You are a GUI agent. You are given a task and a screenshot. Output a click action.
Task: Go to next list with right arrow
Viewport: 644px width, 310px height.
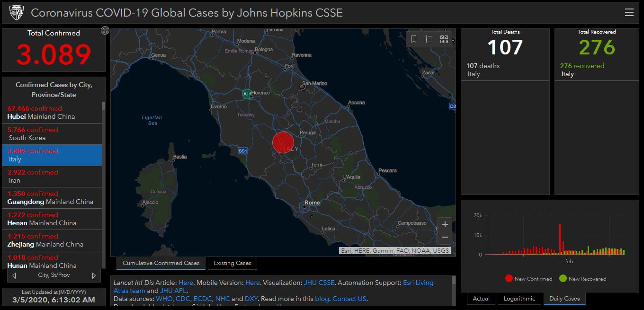(94, 275)
